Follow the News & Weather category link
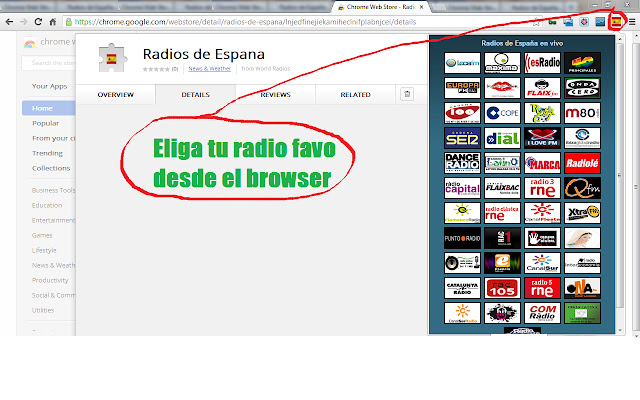Screen dimensions: 640x400 pos(209,69)
